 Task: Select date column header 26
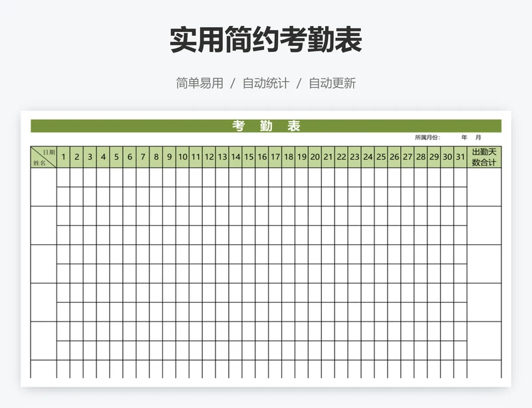point(394,157)
